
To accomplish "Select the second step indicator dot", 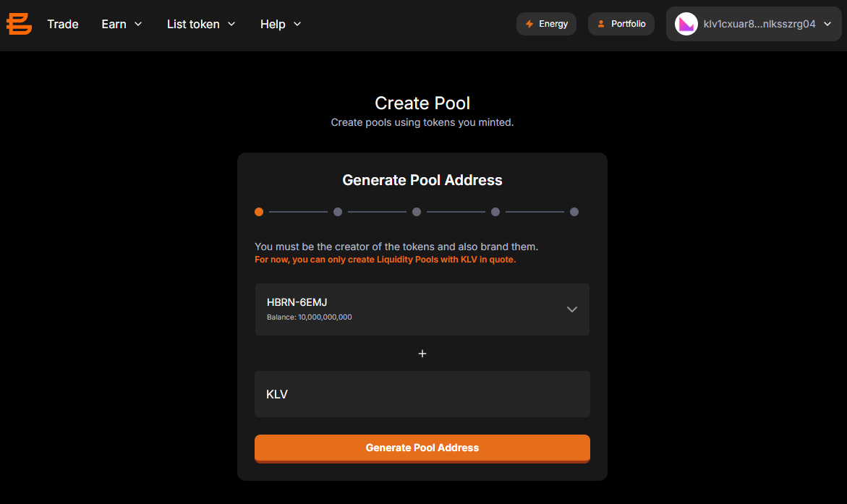I will pyautogui.click(x=338, y=212).
